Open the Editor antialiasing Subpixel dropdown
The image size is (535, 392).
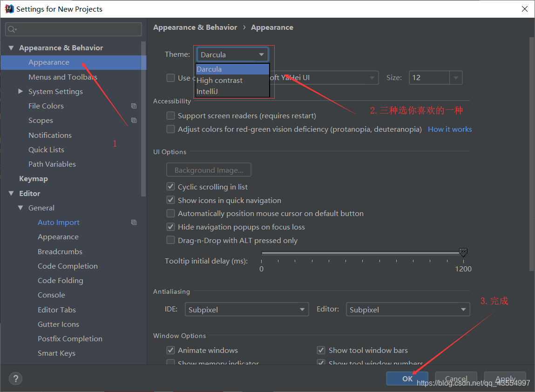coord(408,310)
